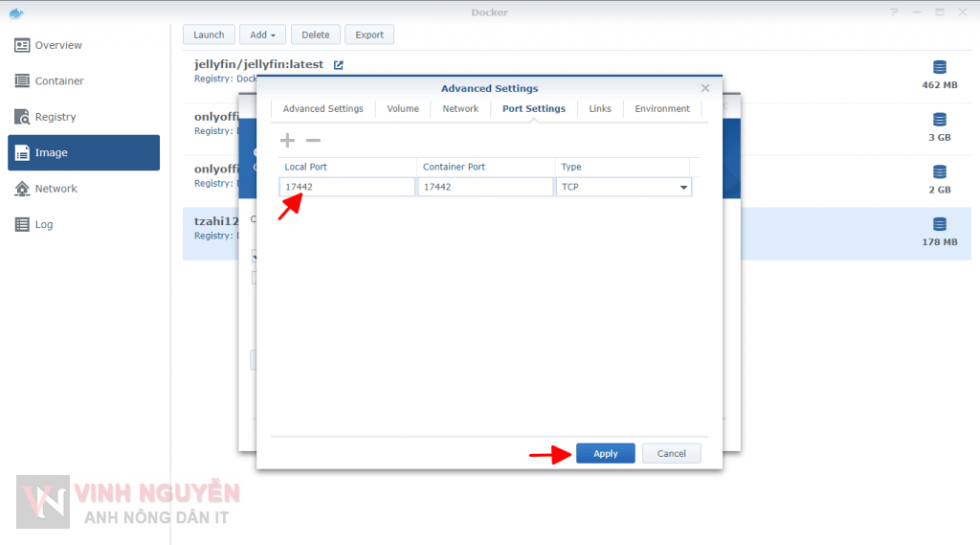Open the Add dropdown button
Image resolution: width=980 pixels, height=545 pixels.
click(x=262, y=35)
